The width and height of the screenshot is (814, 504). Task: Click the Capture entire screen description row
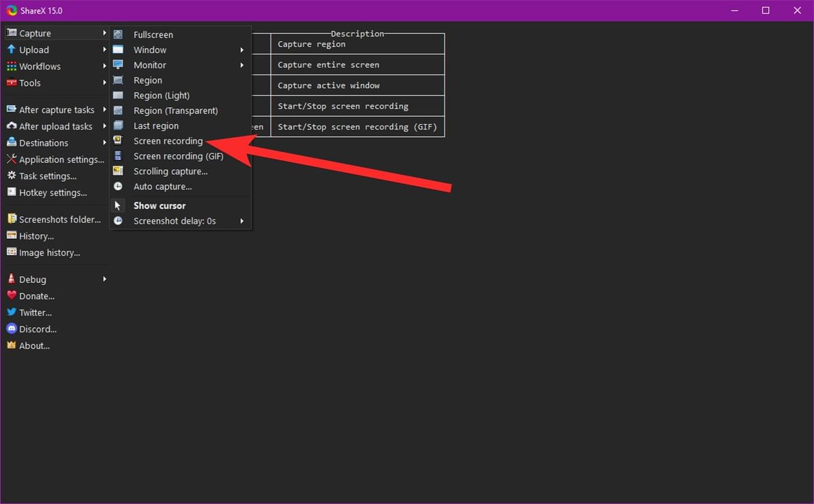coord(357,64)
